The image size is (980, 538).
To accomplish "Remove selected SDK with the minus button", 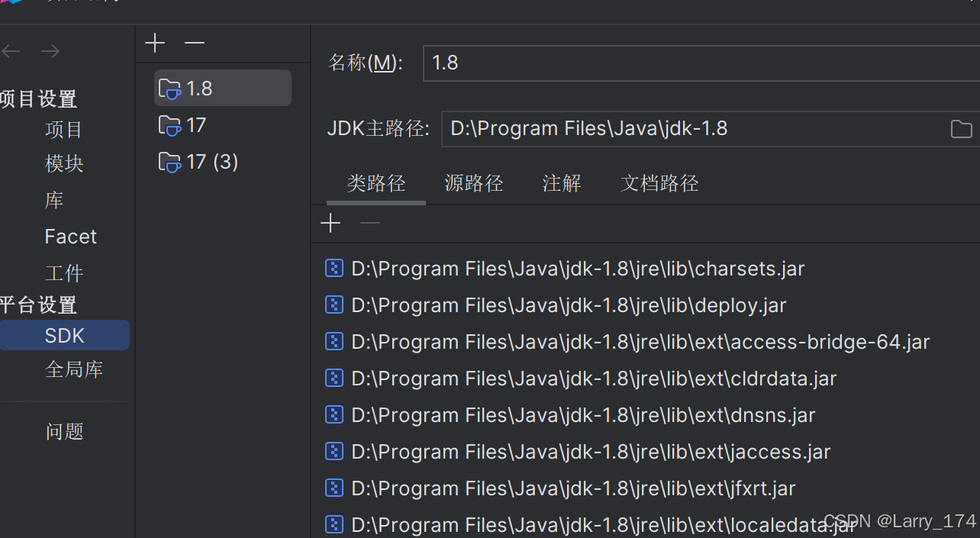I will [x=194, y=43].
